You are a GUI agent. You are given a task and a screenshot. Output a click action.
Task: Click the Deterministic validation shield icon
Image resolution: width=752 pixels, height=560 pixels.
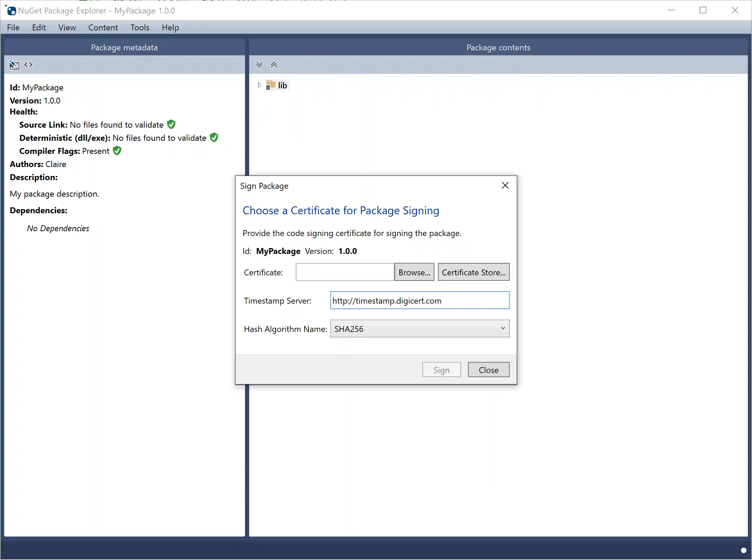214,137
